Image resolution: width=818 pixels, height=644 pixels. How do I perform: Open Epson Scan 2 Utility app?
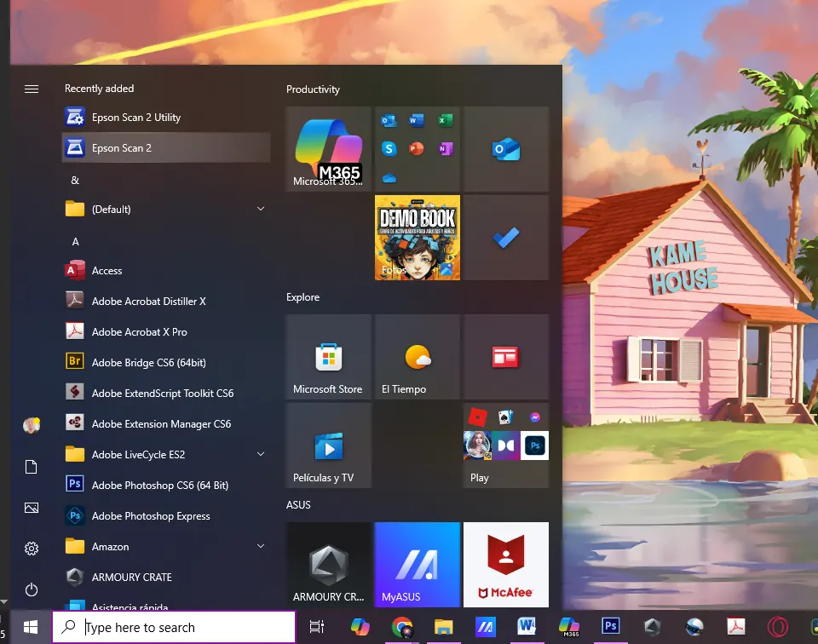click(x=166, y=118)
